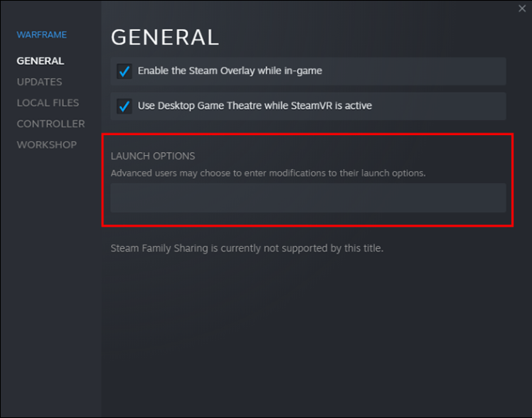Close the Warframe properties window
This screenshot has height=418, width=532.
(x=521, y=8)
